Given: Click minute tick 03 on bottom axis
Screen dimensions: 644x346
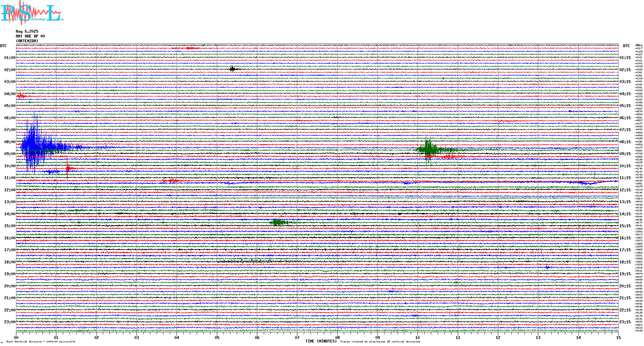Looking at the screenshot, I should click(x=136, y=337).
